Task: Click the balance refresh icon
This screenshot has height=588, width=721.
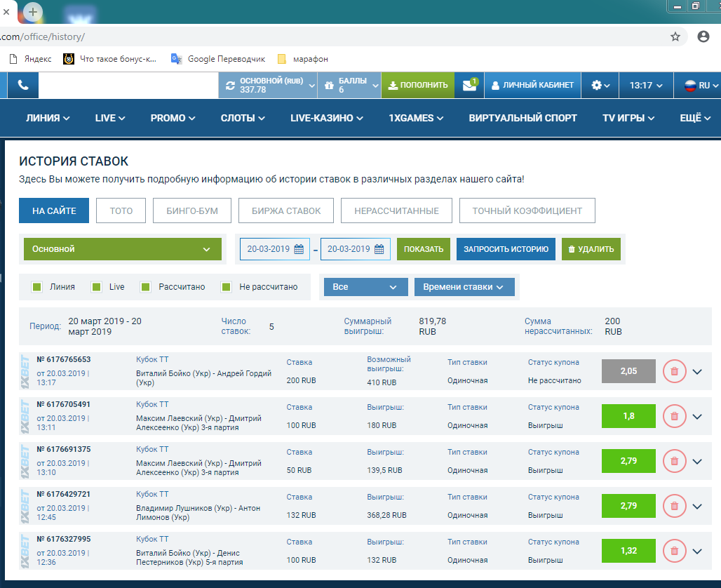Action: [x=229, y=86]
